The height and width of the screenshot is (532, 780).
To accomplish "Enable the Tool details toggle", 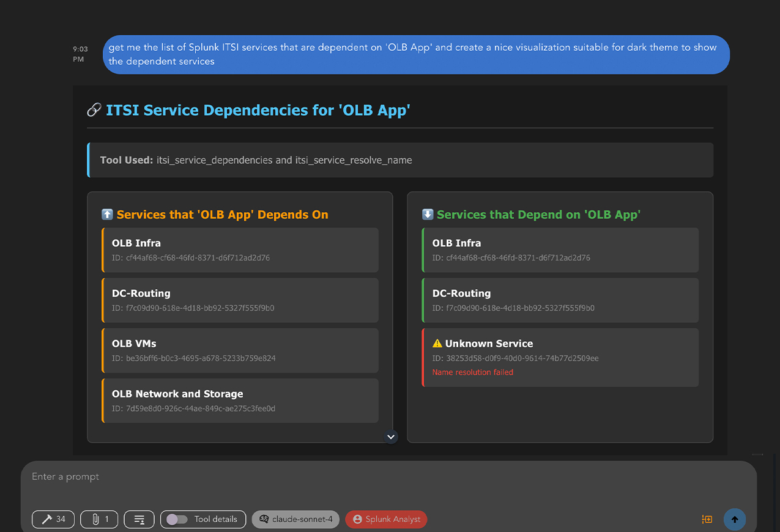I will click(x=177, y=519).
